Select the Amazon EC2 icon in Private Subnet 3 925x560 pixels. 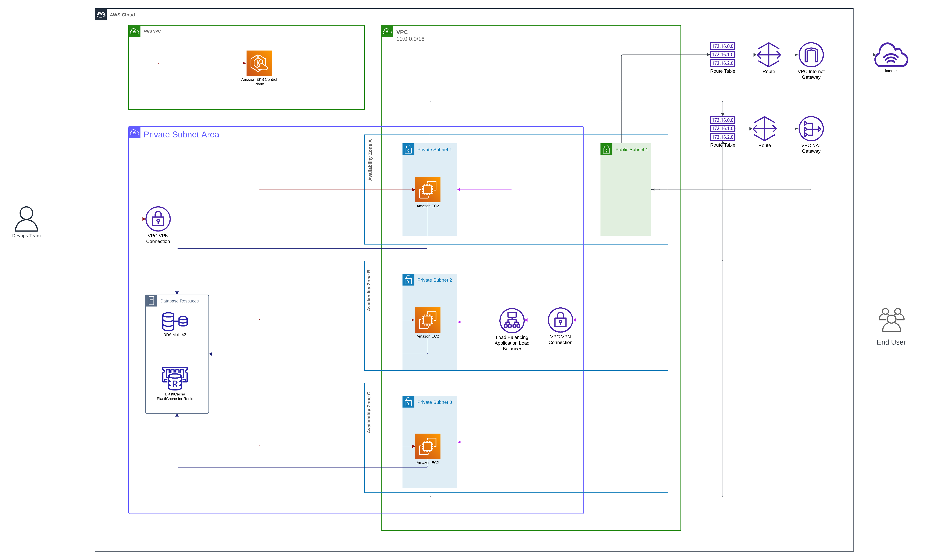pyautogui.click(x=428, y=446)
